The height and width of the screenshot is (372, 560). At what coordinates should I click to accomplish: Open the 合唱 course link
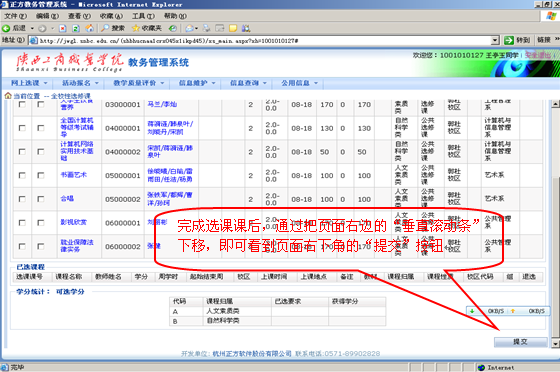(67, 198)
